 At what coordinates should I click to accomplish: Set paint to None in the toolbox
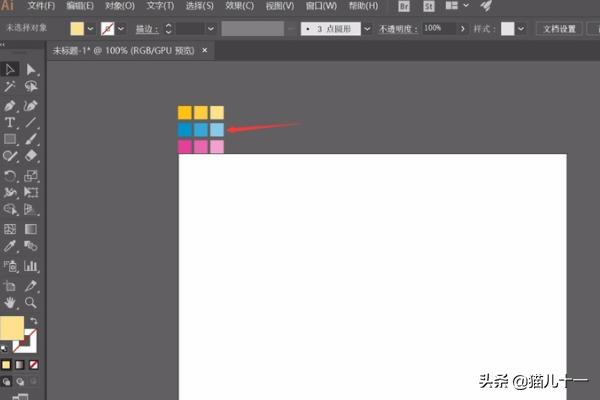point(34,362)
